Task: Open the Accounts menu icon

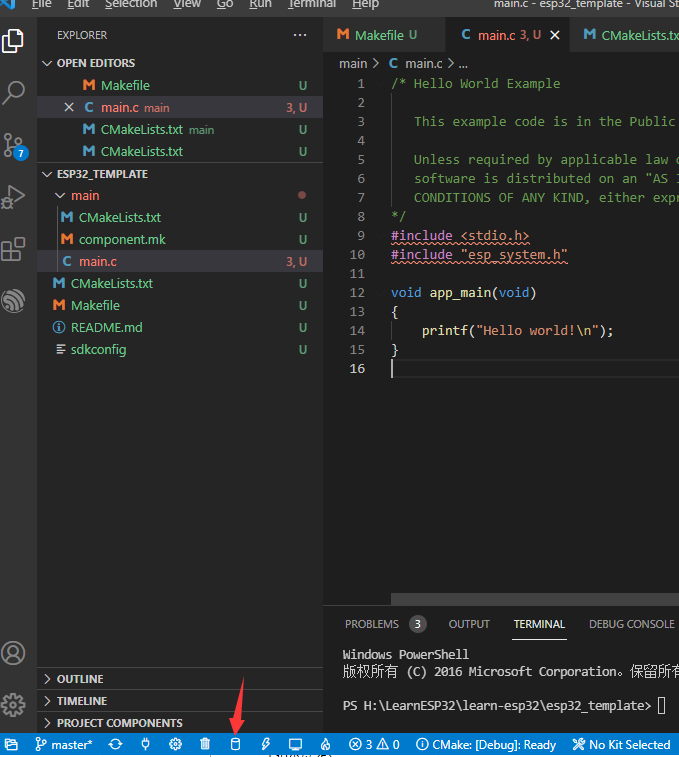Action: click(13, 653)
